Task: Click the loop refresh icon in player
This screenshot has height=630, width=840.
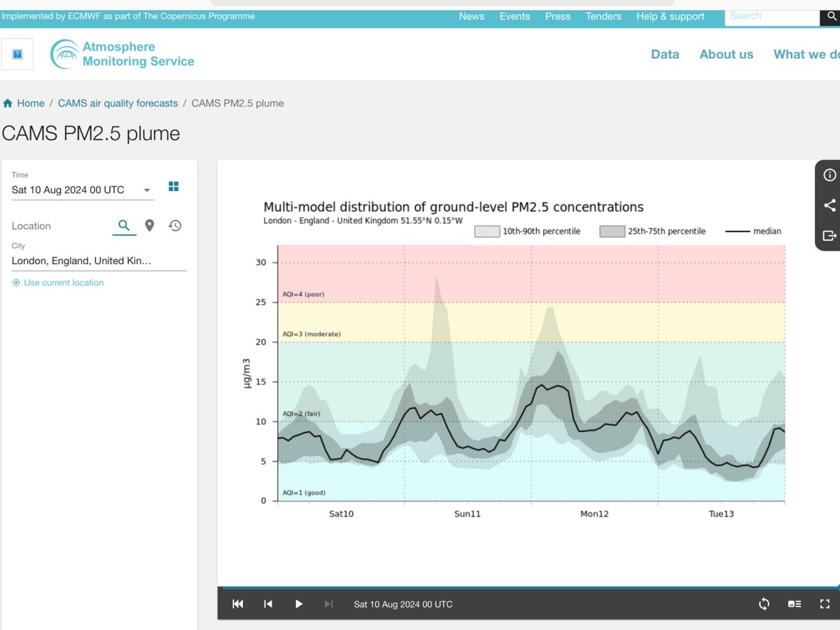Action: [x=764, y=604]
